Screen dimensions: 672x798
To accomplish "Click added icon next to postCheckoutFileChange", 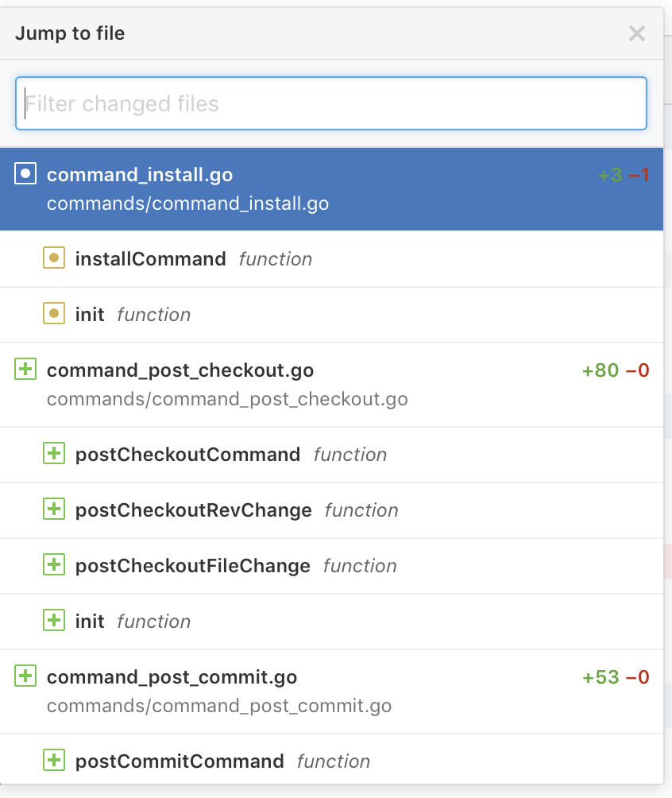I will [53, 565].
